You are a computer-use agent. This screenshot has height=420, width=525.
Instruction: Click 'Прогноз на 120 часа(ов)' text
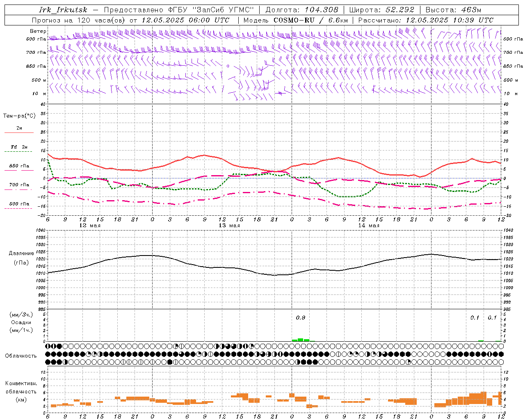coord(79,20)
